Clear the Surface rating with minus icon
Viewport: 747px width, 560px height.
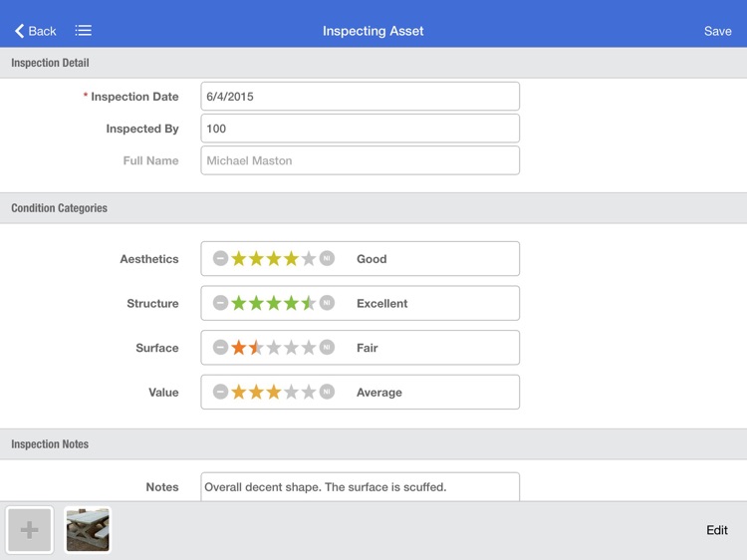click(x=220, y=347)
